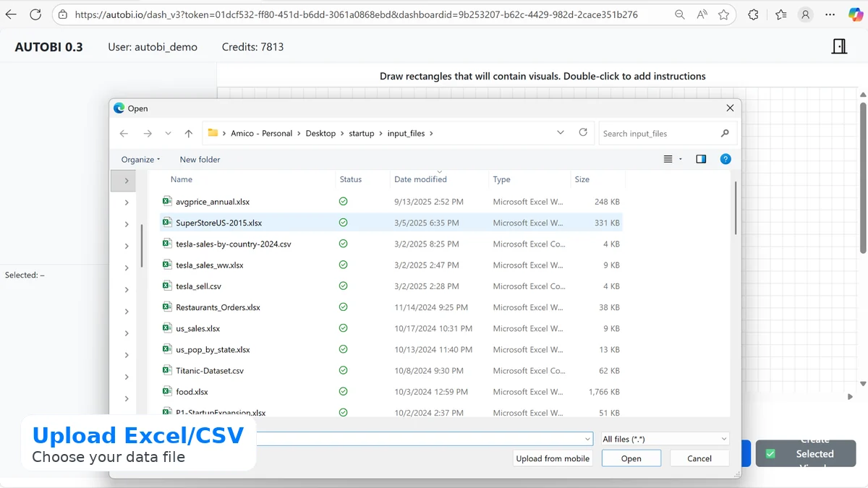
Task: Click Amico - Personal in breadcrumb path
Action: (x=261, y=133)
